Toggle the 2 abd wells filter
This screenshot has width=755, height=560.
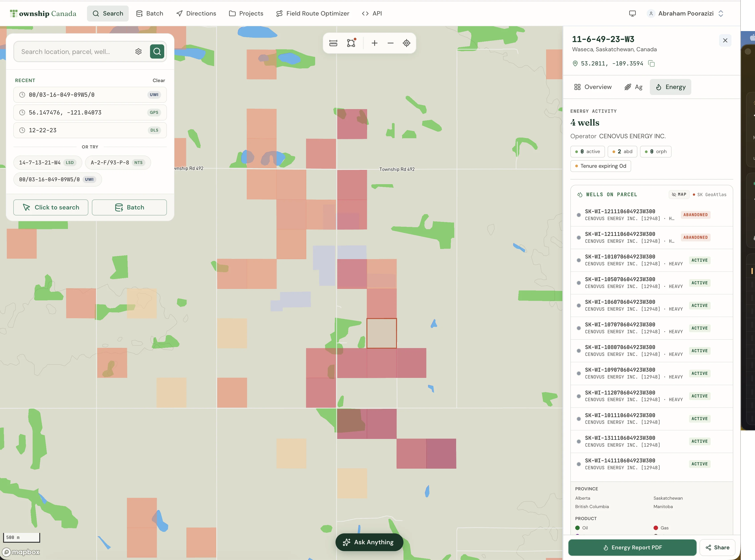click(623, 152)
